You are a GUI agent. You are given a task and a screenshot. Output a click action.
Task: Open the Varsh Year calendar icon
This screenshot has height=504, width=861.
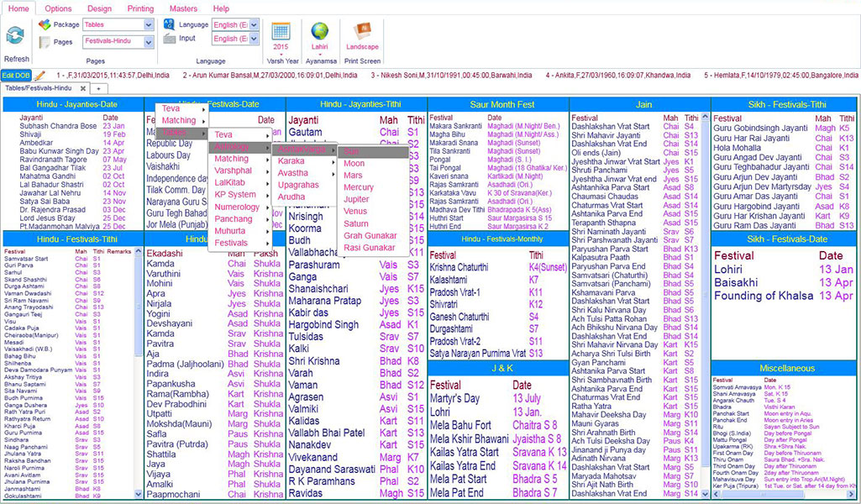tap(281, 31)
